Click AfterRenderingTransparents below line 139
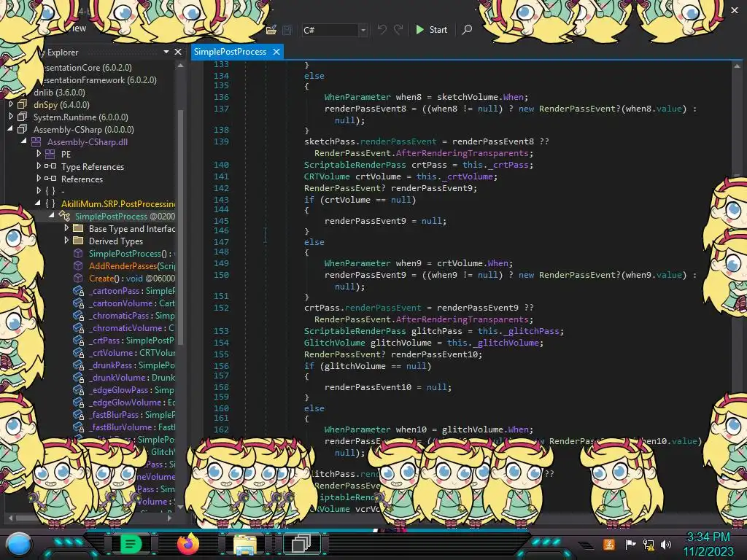Viewport: 747px width, 560px height. [462, 153]
